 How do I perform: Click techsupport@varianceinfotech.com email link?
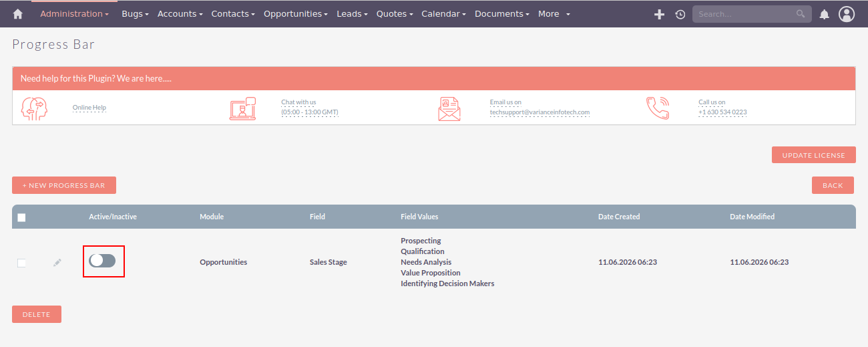539,112
